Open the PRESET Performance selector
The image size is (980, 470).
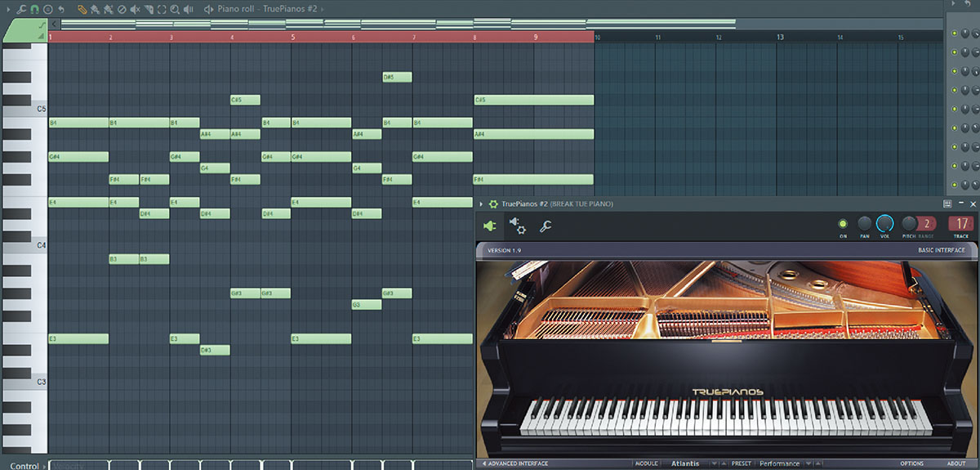[x=779, y=463]
